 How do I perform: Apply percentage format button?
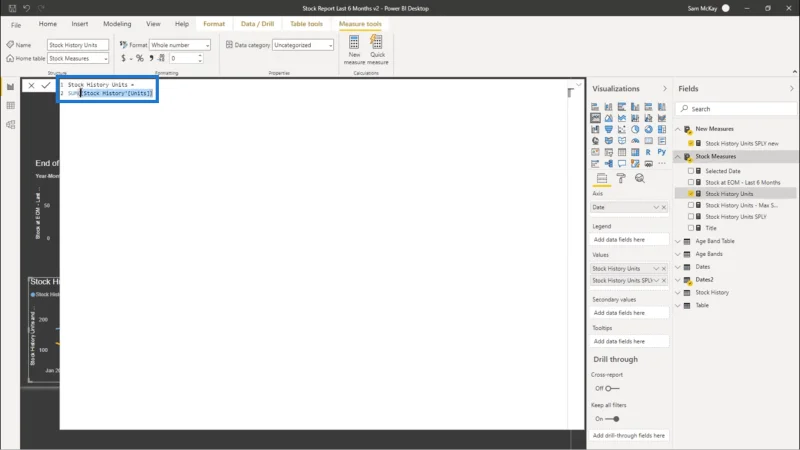point(140,58)
